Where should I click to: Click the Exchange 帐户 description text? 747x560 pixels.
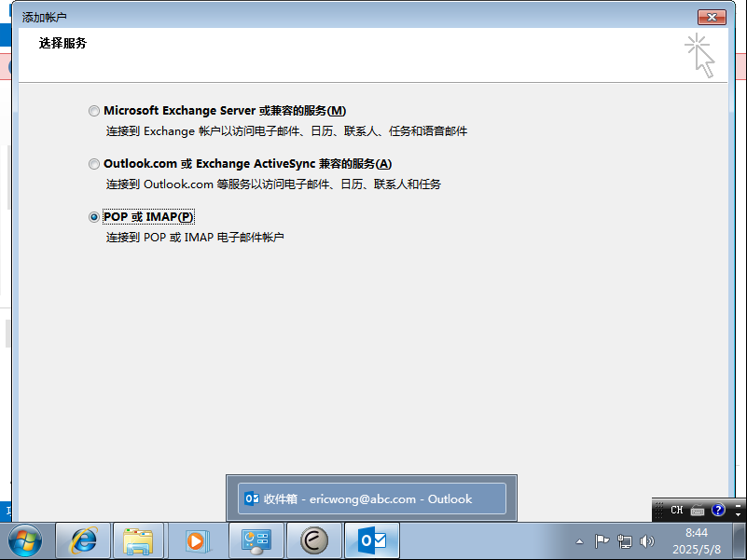286,131
